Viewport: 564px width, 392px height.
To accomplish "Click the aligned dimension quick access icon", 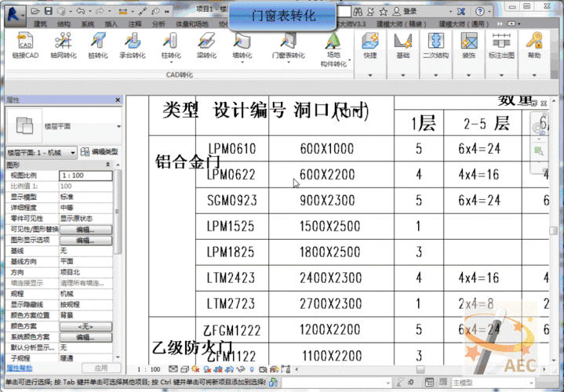I will 143,11.
